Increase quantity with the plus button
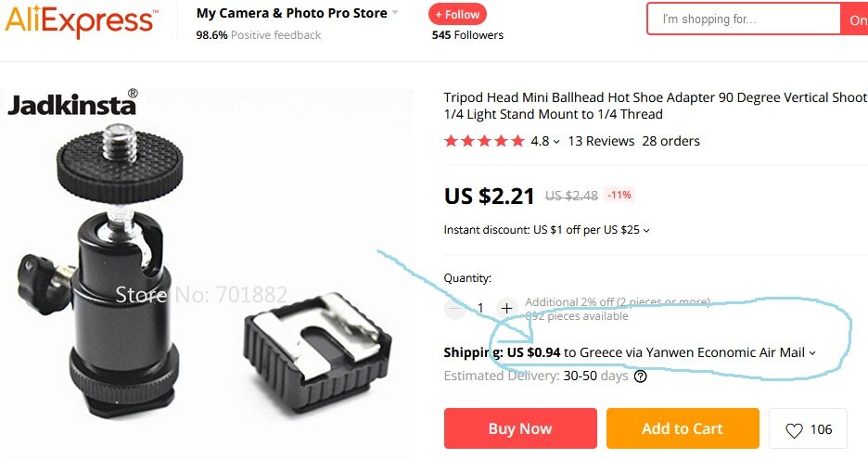 click(506, 308)
